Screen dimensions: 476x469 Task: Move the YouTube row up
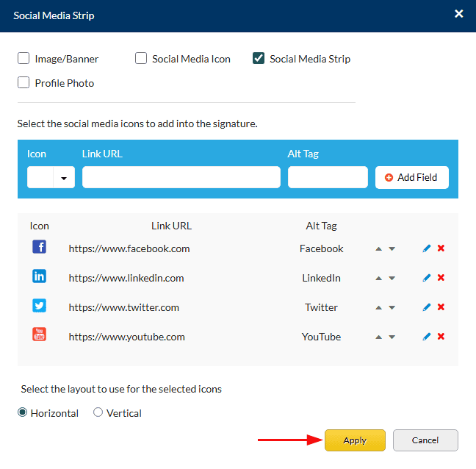pos(378,337)
